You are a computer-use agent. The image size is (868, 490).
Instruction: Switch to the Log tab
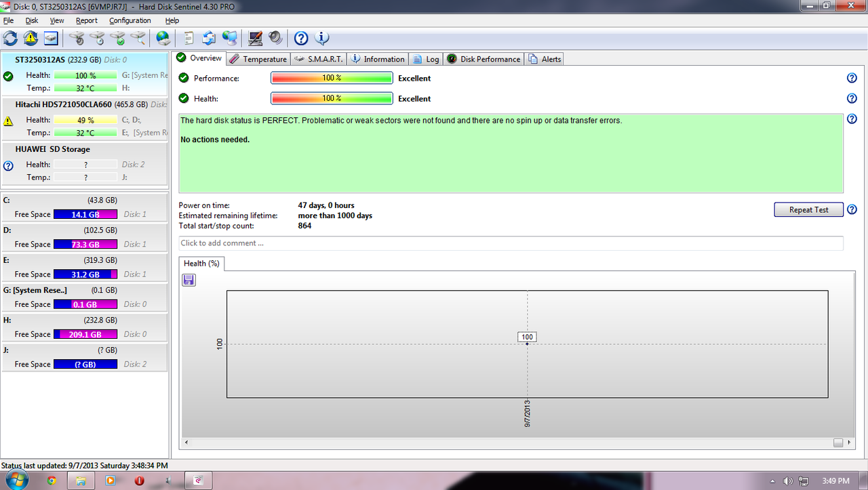[x=426, y=59]
